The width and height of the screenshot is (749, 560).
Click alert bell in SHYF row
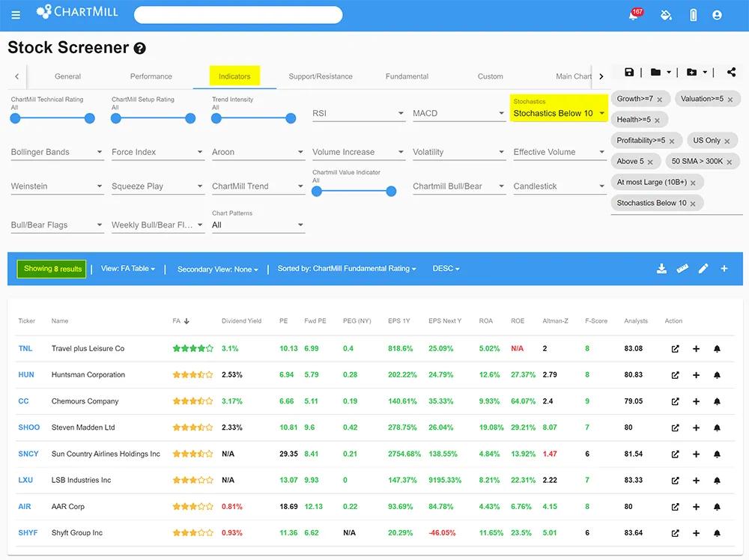tap(717, 533)
